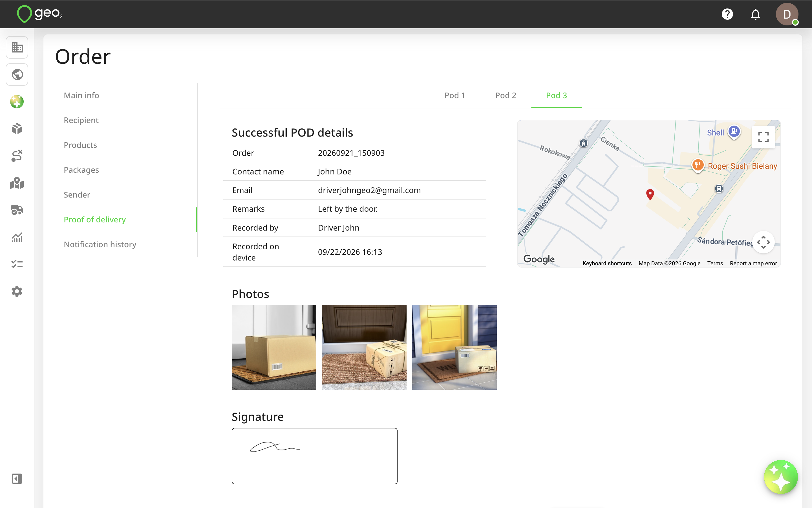Open the settings gear sidebar icon
This screenshot has height=508, width=812.
tap(17, 291)
